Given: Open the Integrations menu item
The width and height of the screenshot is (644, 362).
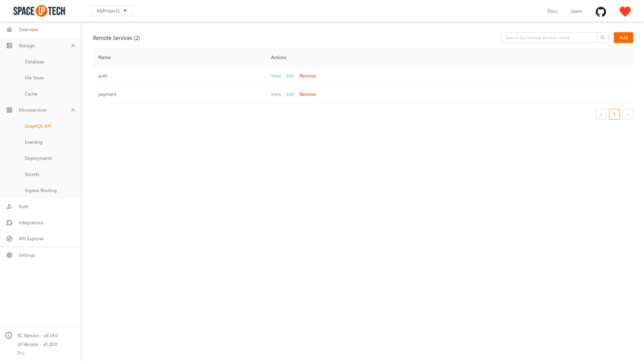Looking at the screenshot, I should (x=40, y=223).
